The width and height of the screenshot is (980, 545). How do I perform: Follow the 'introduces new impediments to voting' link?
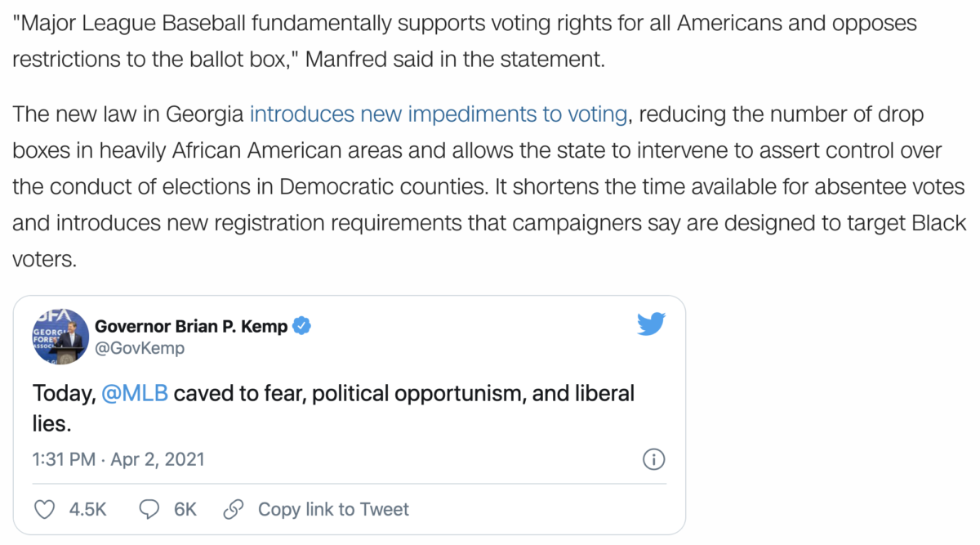438,114
